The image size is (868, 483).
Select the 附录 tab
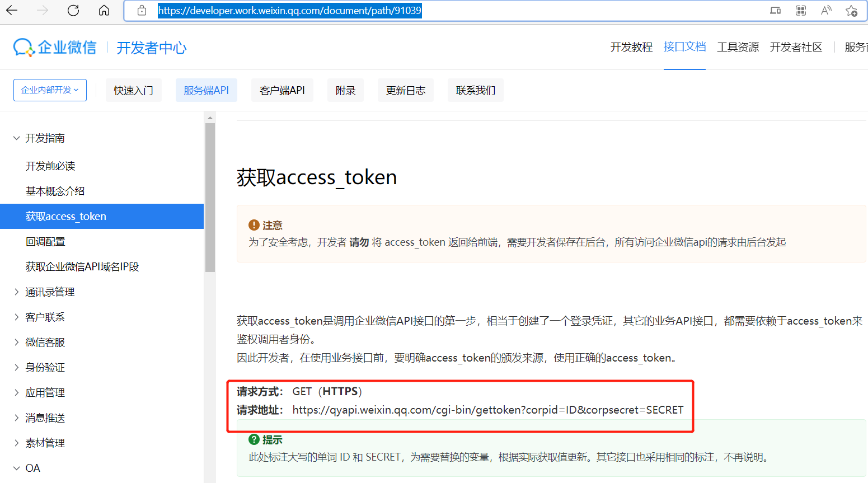[x=345, y=90]
